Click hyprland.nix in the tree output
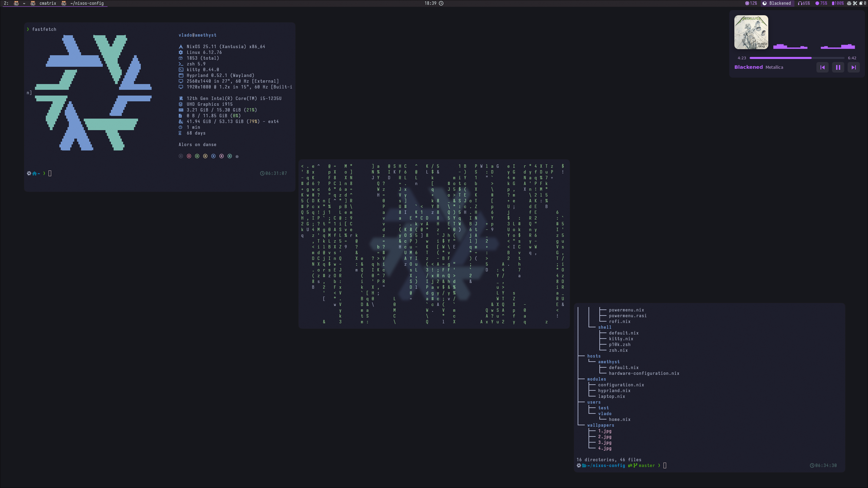The height and width of the screenshot is (488, 868). 614,391
